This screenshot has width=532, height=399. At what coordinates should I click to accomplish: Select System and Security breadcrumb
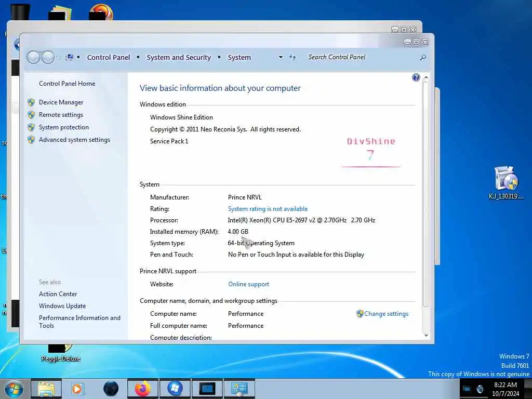[x=179, y=57]
